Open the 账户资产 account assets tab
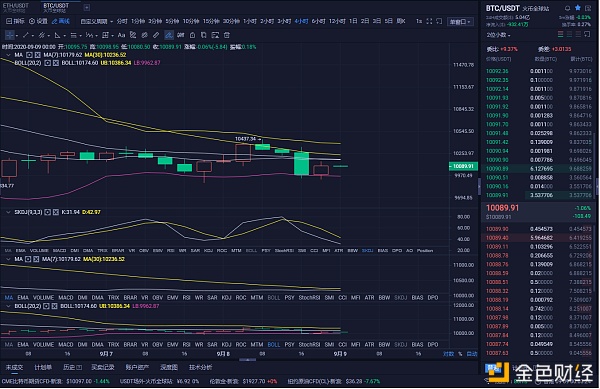 [137, 367]
